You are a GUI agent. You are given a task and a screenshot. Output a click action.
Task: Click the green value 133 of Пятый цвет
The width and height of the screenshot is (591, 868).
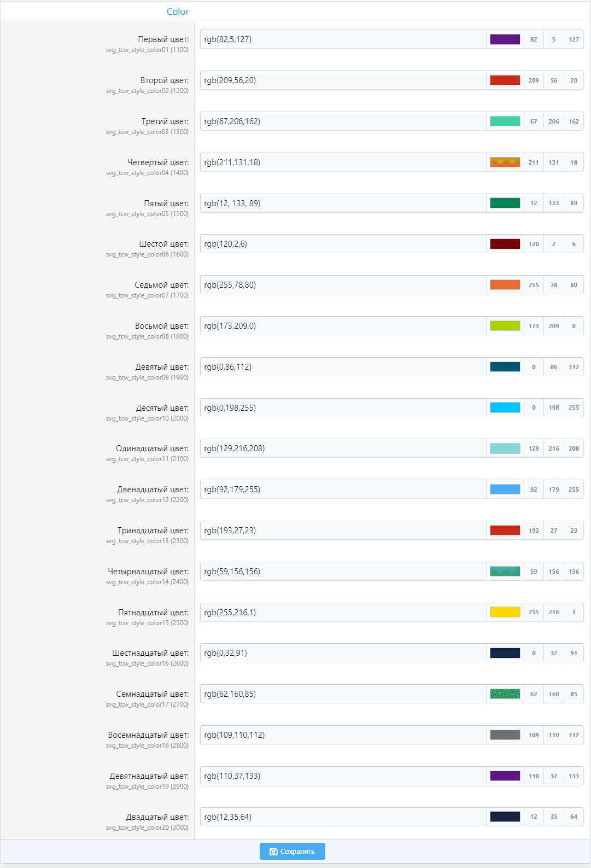pos(554,203)
